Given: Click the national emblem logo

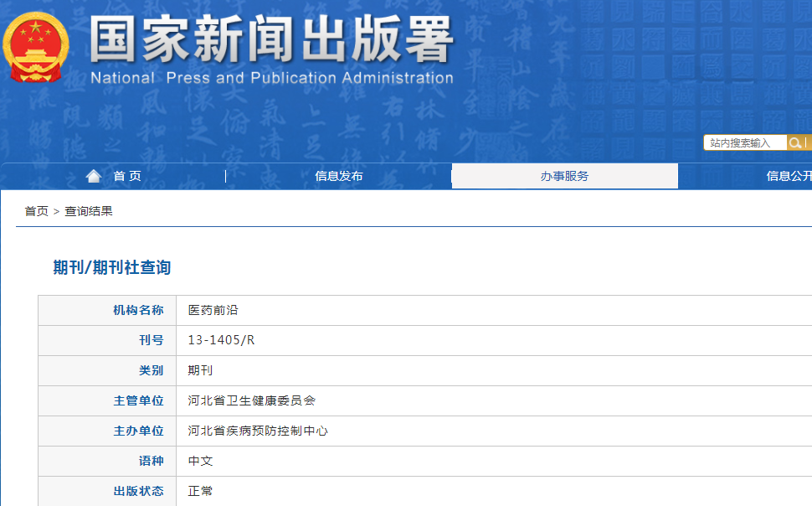Looking at the screenshot, I should coord(36,47).
